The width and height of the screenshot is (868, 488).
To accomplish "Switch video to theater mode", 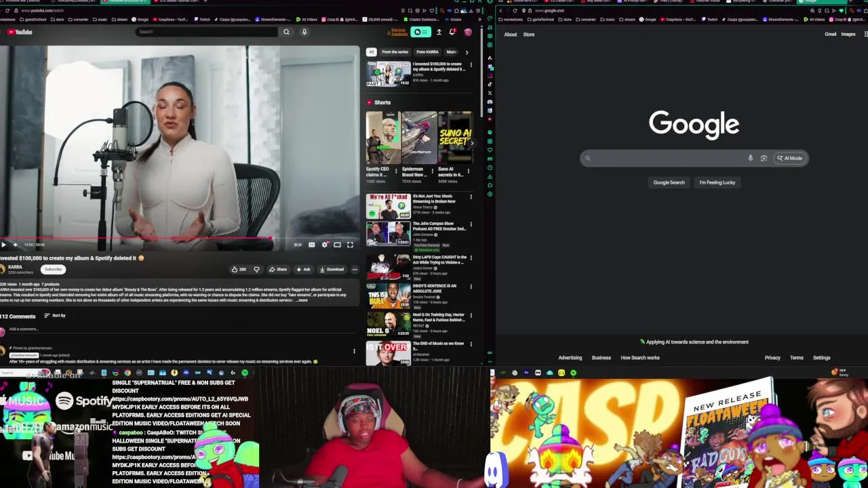I will click(337, 245).
